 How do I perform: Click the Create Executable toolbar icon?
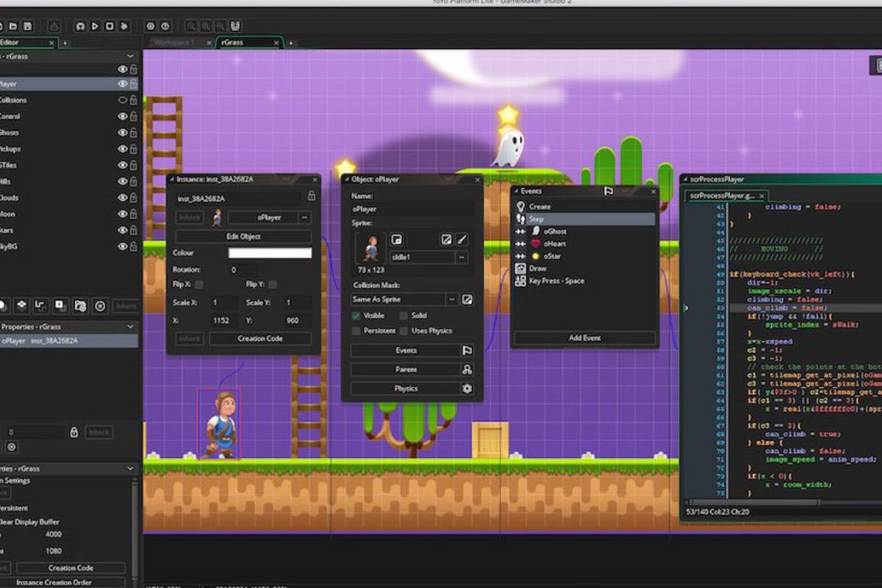(54, 26)
